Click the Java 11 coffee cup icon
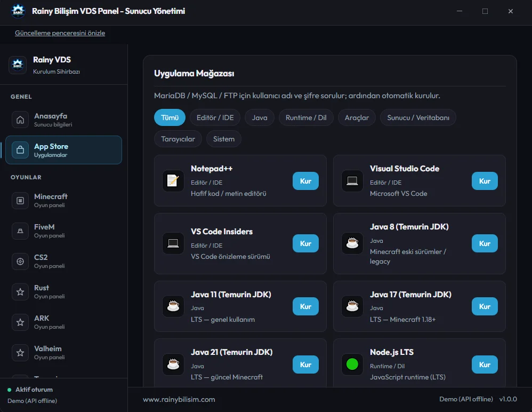Viewport: 532px width, 412px height. click(x=173, y=306)
